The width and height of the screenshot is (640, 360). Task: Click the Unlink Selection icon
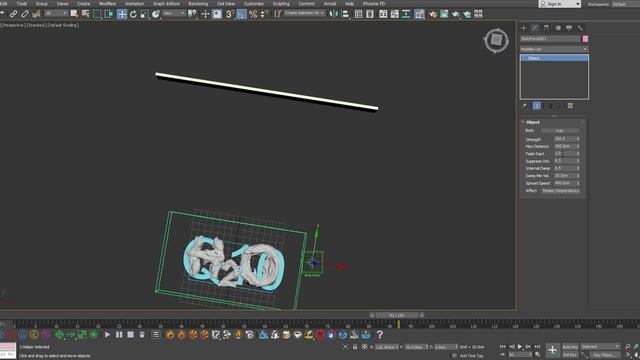click(x=25, y=14)
